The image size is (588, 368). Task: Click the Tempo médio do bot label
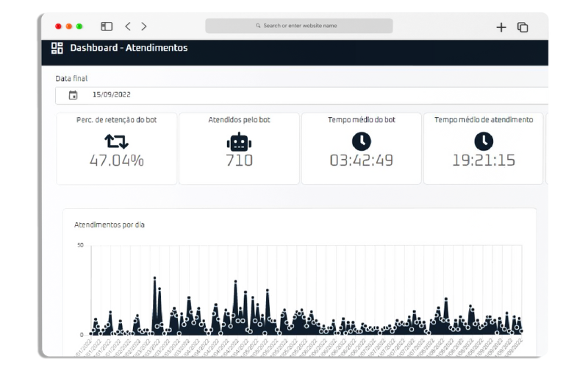click(362, 120)
